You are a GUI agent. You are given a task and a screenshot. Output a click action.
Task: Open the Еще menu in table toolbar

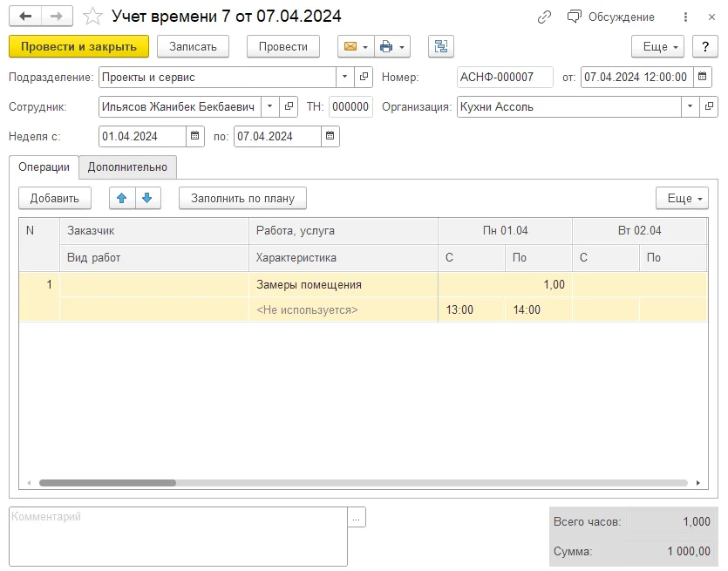tap(682, 198)
